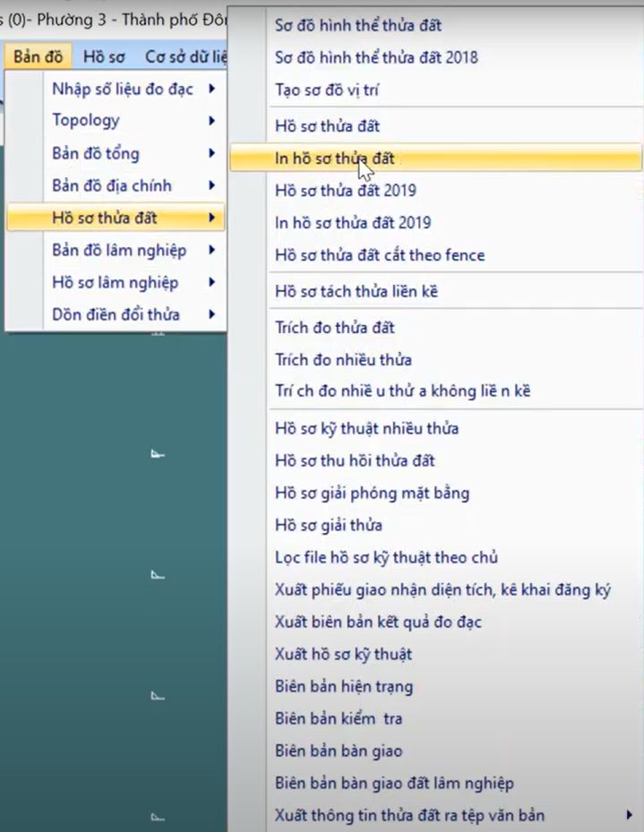The image size is (644, 832).
Task: Choose Biên bản bàn giao entry
Action: 435,751
